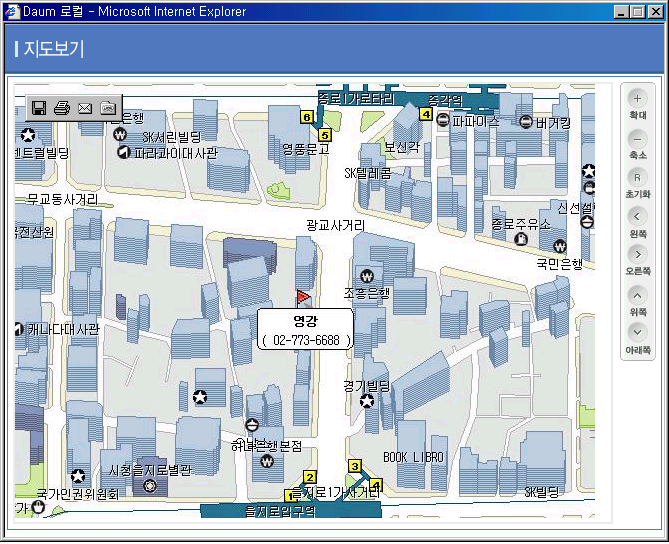This screenshot has height=544, width=669.
Task: Click the 영풍문고 bookstore label
Action: pos(304,149)
